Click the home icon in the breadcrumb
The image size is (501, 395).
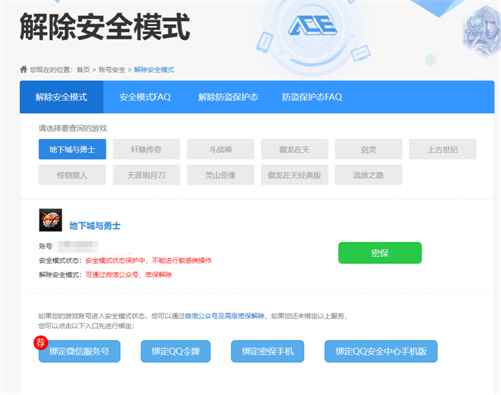pos(23,69)
